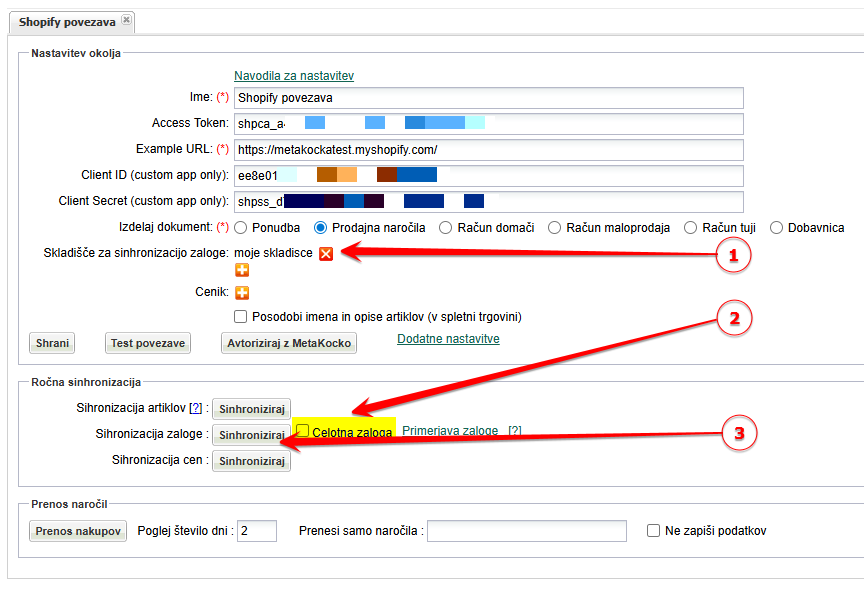The image size is (864, 593).
Task: Focus the Prenesi samo naročila field
Action: (527, 531)
